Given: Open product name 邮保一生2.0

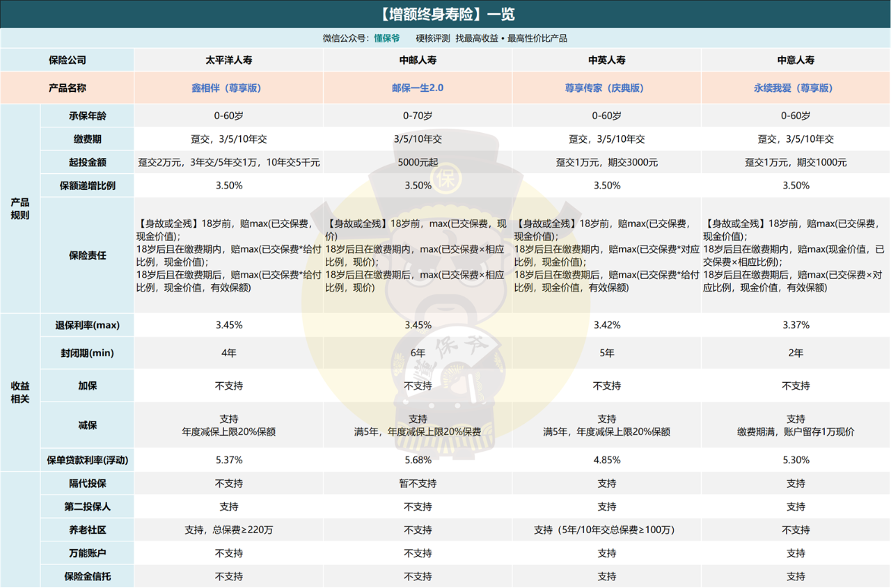Looking at the screenshot, I should (418, 88).
